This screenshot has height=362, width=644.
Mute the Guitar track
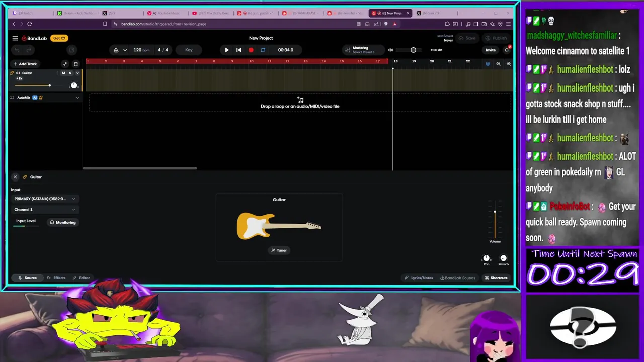pos(63,73)
